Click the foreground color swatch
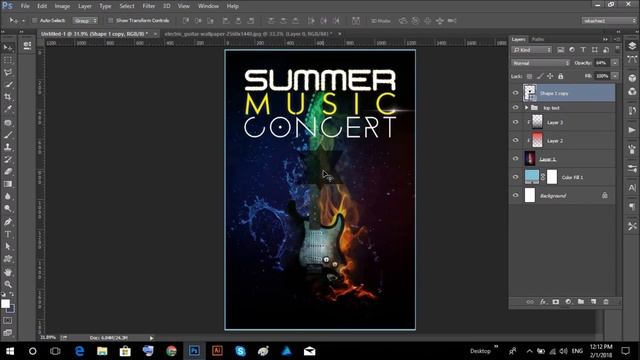Viewport: 640px width, 360px height. click(5, 304)
